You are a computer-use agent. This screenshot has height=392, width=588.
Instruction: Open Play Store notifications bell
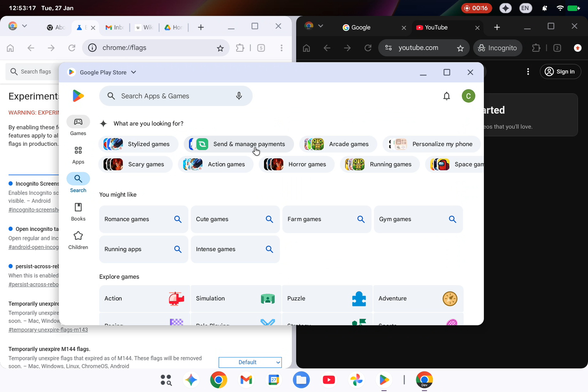click(x=447, y=96)
